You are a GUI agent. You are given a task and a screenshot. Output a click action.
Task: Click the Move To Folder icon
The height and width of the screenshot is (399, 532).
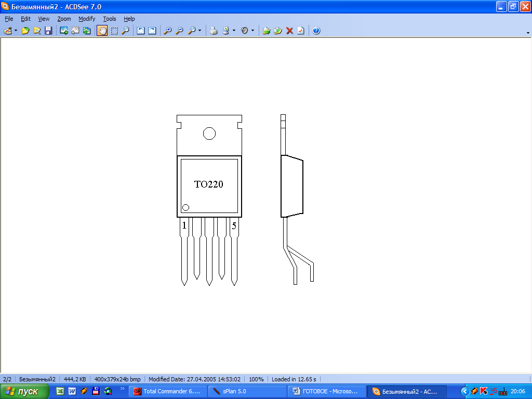(x=278, y=31)
